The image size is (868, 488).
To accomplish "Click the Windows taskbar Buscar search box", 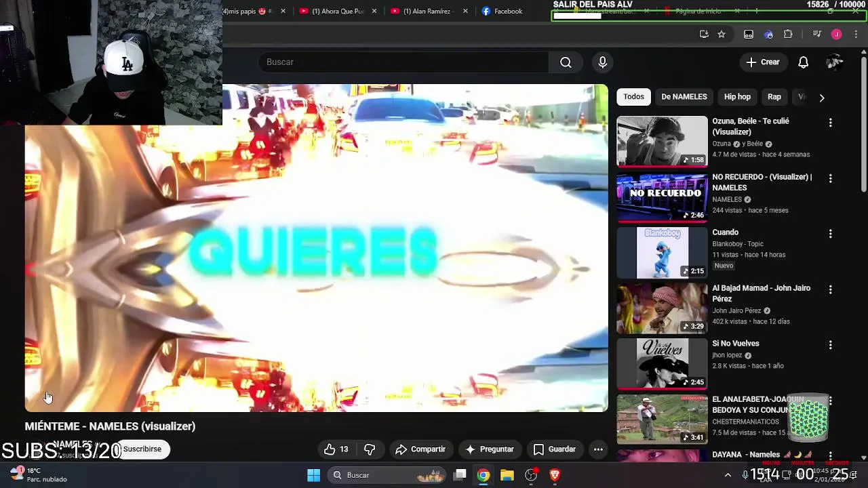I will (387, 475).
